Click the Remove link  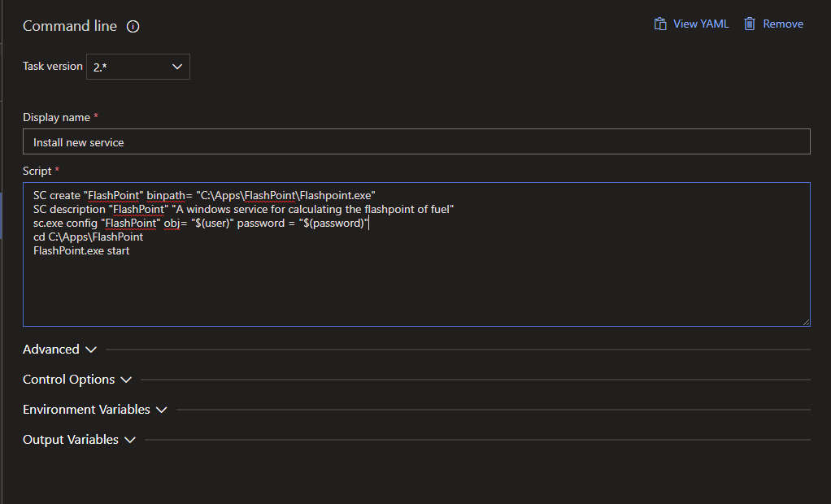(781, 24)
